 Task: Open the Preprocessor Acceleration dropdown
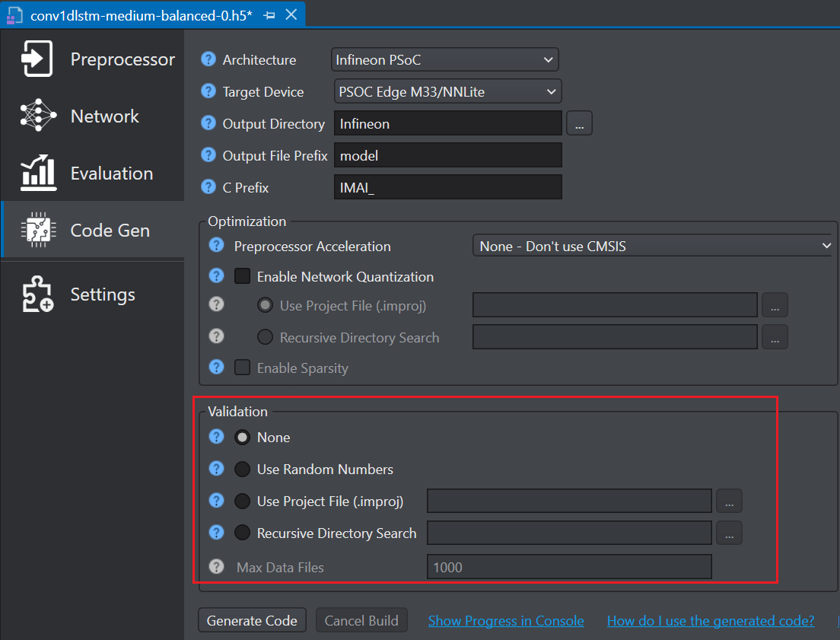click(x=653, y=246)
